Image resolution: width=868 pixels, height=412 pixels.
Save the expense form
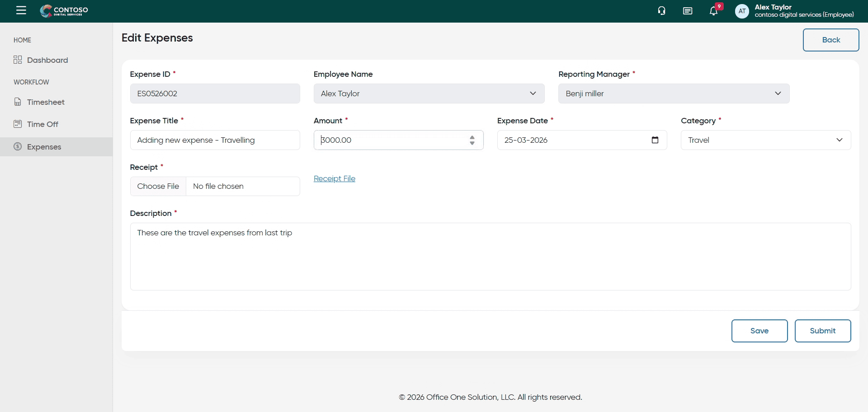(x=759, y=331)
